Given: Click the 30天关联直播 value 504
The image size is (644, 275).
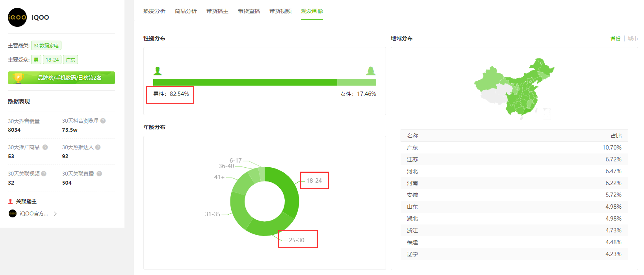Looking at the screenshot, I should (x=67, y=183).
